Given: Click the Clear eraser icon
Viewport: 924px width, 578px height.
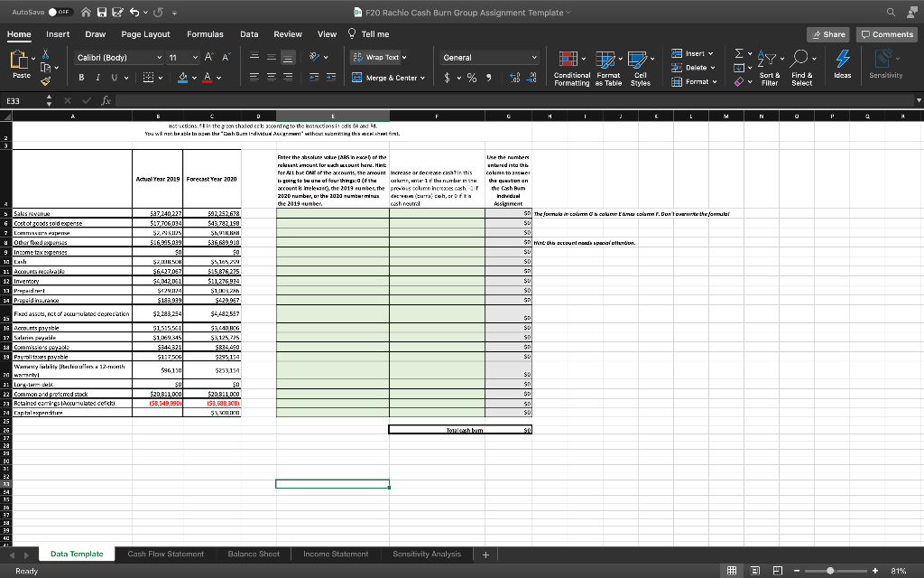Looking at the screenshot, I should pos(739,81).
